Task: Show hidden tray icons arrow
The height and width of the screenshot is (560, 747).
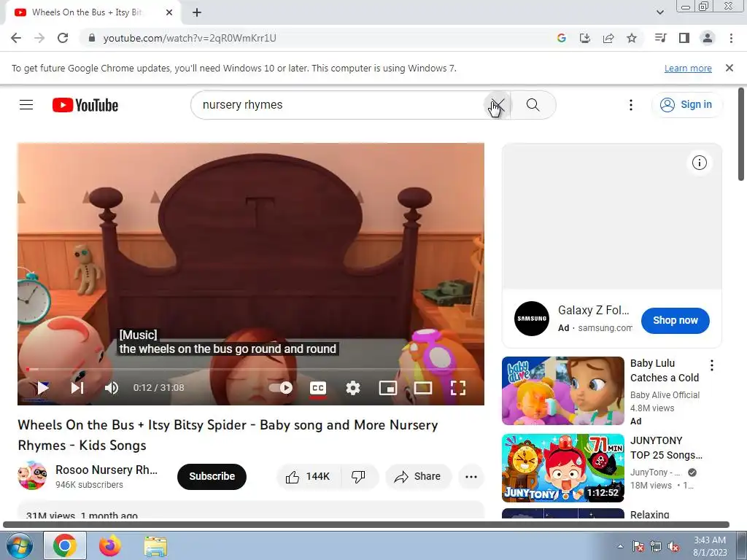Action: point(620,546)
